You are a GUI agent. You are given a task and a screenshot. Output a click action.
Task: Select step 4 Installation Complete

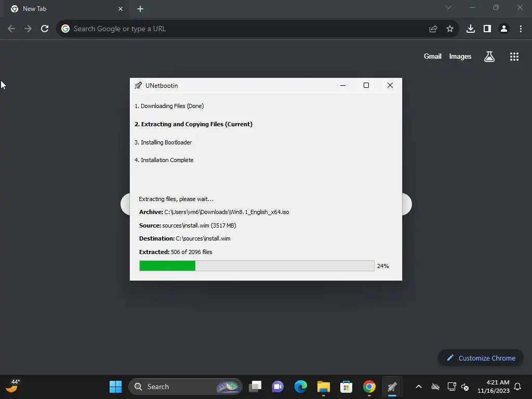[164, 160]
